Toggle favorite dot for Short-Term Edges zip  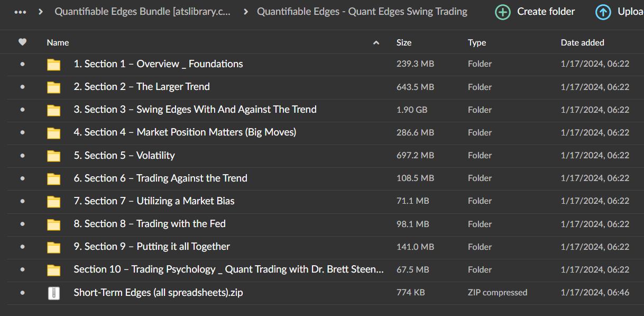(22, 293)
